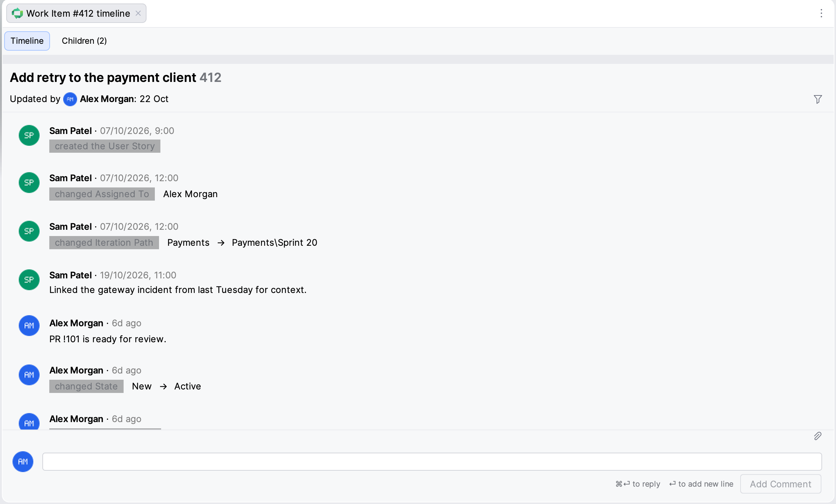This screenshot has width=836, height=504.
Task: Click your AM avatar beside comment box
Action: coord(23,462)
